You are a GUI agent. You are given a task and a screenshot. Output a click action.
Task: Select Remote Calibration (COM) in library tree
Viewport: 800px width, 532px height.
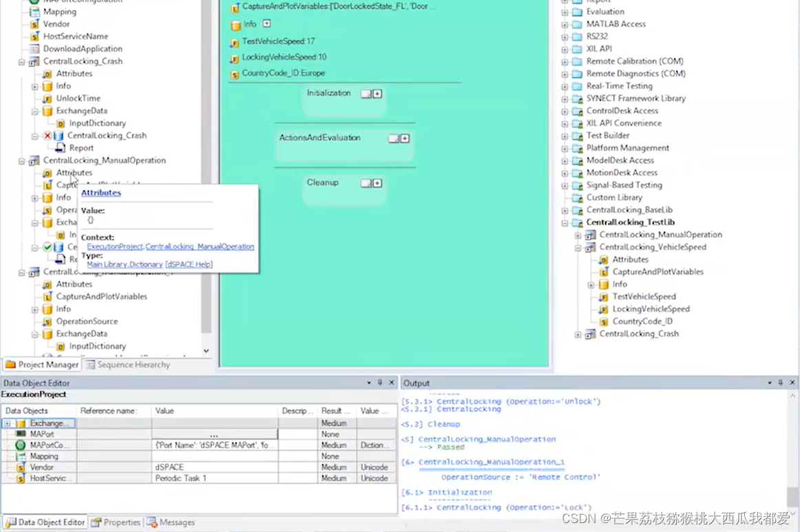point(635,61)
